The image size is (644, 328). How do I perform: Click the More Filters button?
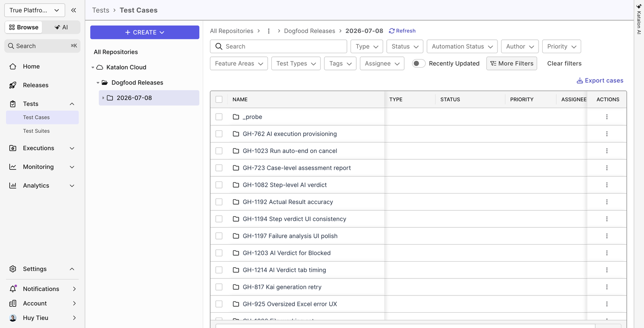tap(512, 64)
